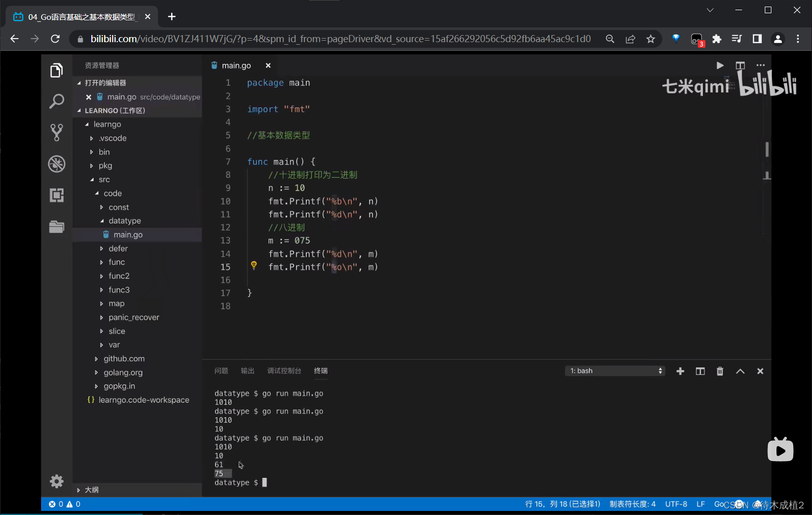Split the editor to the right
Viewport: 812px width, 515px height.
[x=740, y=66]
